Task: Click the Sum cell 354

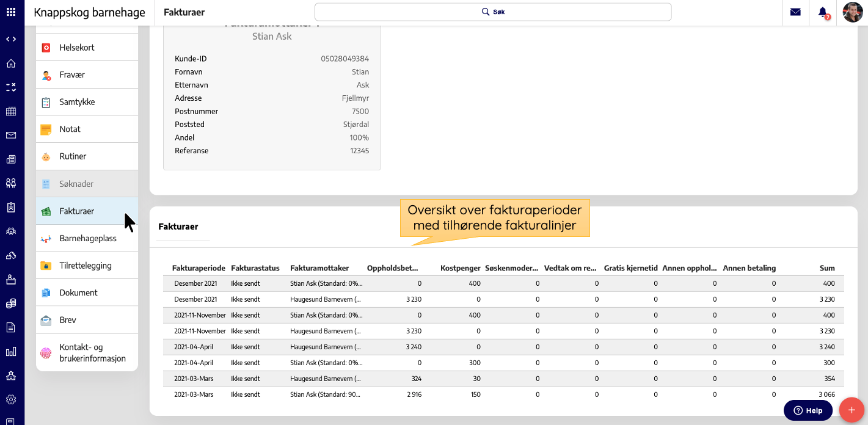Action: tap(829, 379)
